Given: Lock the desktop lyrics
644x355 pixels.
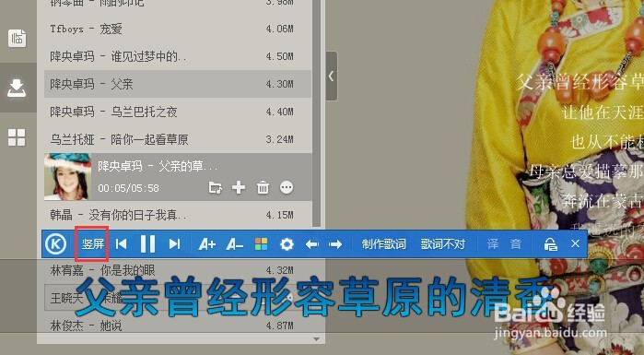Looking at the screenshot, I should 550,244.
